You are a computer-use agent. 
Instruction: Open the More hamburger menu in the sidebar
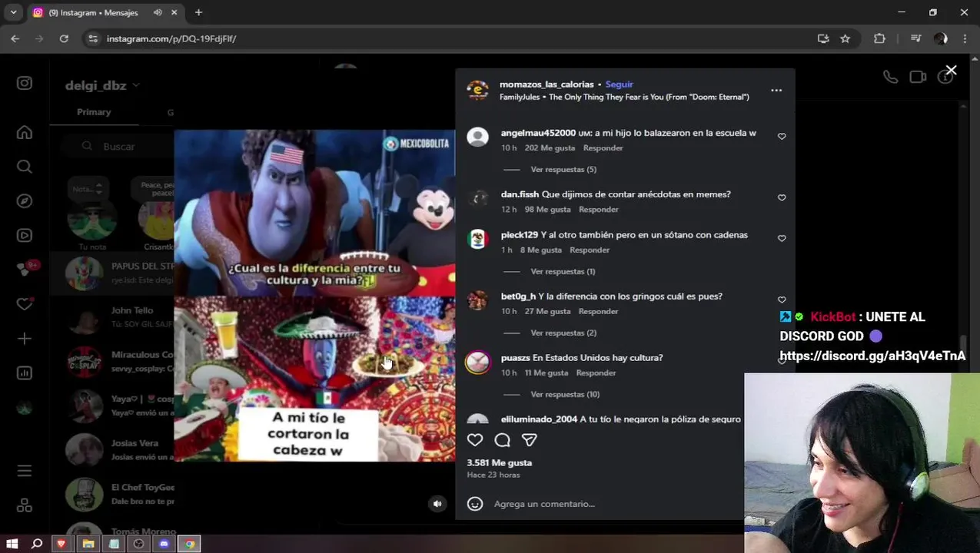click(25, 471)
